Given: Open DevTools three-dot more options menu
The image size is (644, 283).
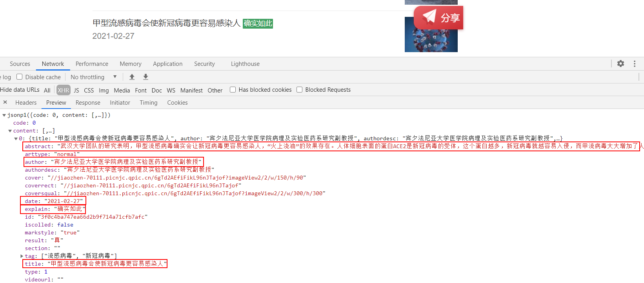Looking at the screenshot, I should (635, 63).
